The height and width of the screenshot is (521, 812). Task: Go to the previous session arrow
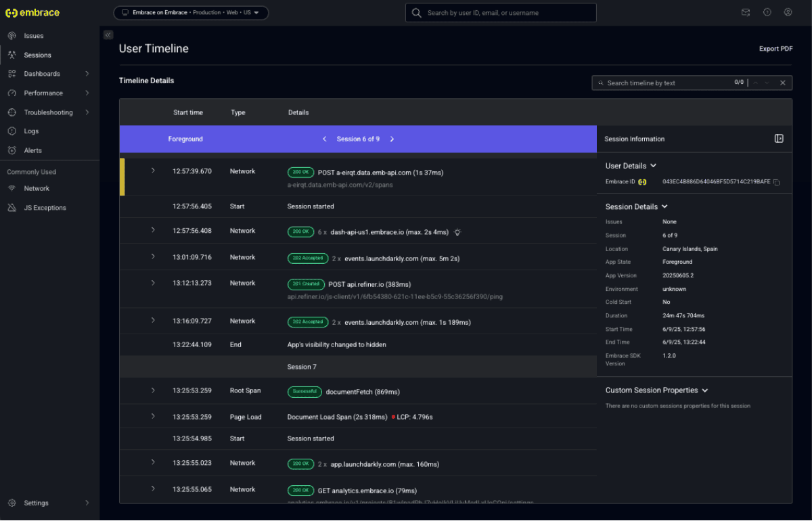(325, 139)
